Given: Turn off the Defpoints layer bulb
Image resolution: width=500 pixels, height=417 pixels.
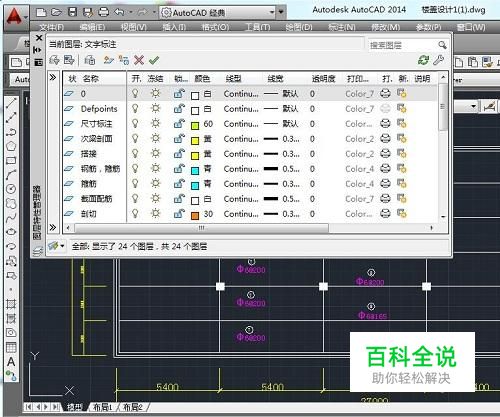Looking at the screenshot, I should 135,109.
